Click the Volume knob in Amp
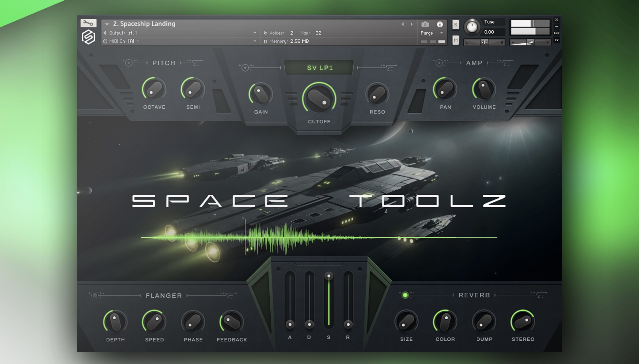Viewport: 639px width, 364px height. (484, 89)
